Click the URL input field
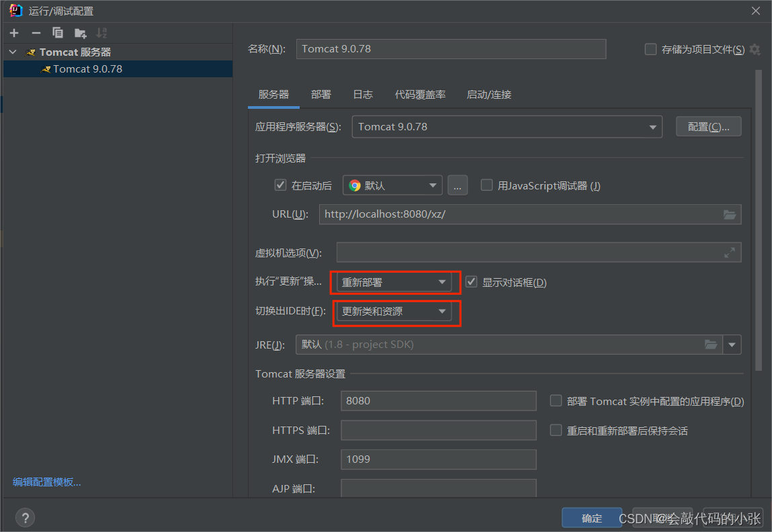This screenshot has width=772, height=532. [x=530, y=214]
